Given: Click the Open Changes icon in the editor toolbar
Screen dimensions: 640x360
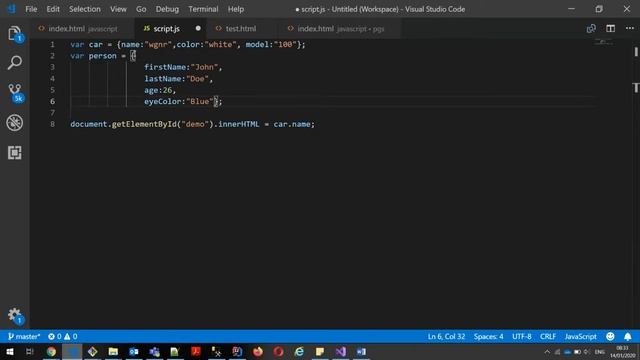Looking at the screenshot, I should [591, 29].
